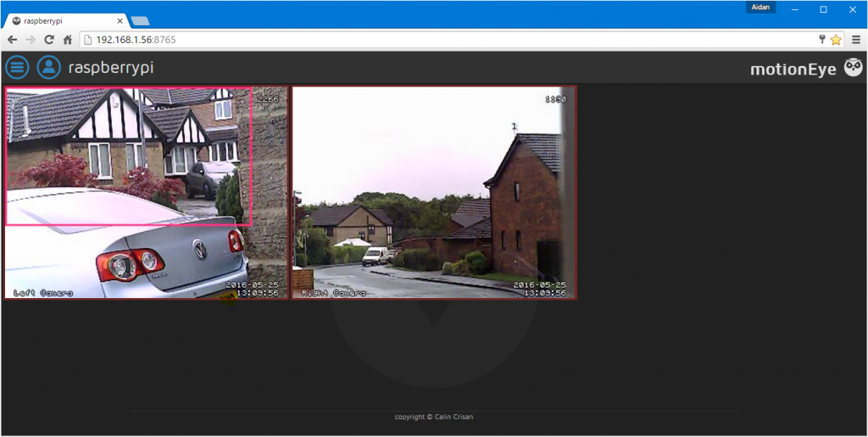Image resolution: width=868 pixels, height=437 pixels.
Task: Click the motionEye owl logo icon
Action: pos(853,68)
